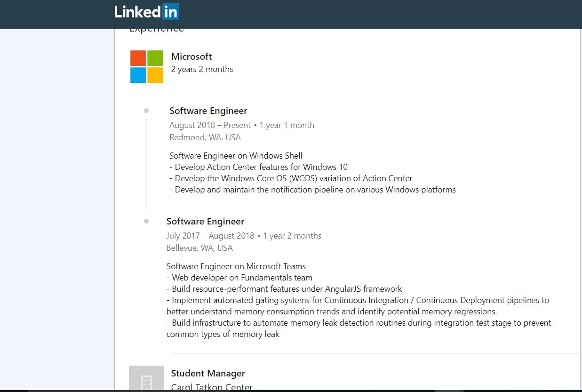
Task: Click the Experience section heading
Action: (156, 30)
